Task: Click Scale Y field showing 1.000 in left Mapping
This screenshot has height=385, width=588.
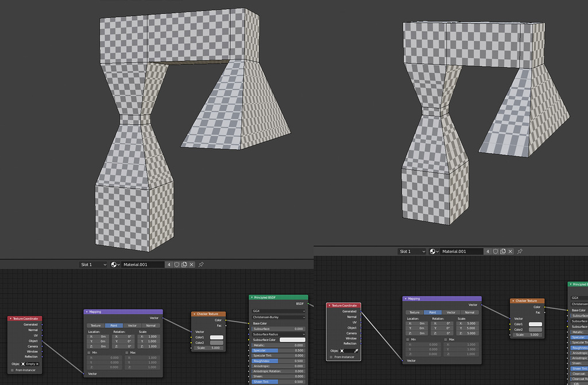Action: [149, 341]
